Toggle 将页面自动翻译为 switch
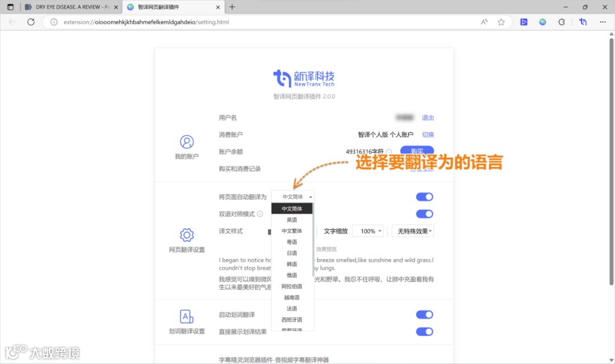The image size is (615, 364). 424,197
